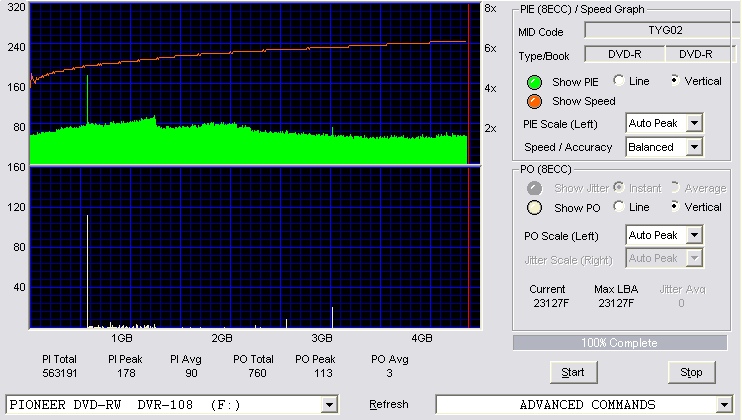Select Vertical mode for PIE graph
Image resolution: width=742 pixels, height=420 pixels.
point(675,80)
